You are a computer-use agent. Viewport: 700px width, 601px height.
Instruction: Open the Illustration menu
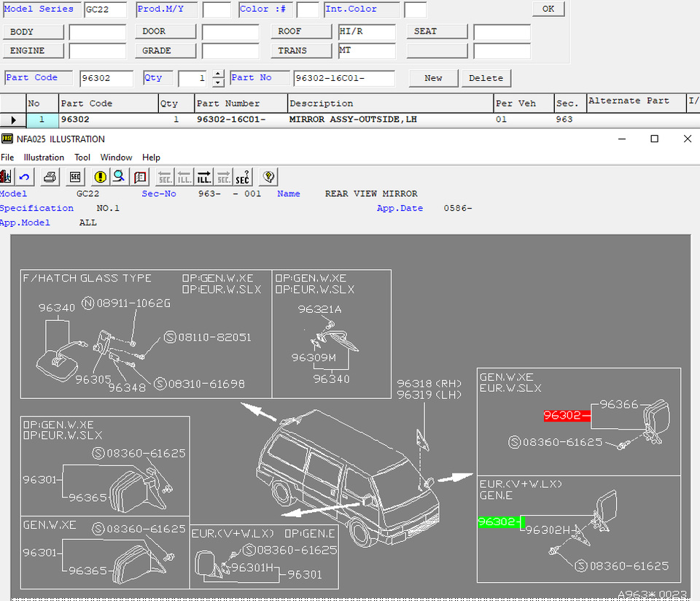(44, 158)
